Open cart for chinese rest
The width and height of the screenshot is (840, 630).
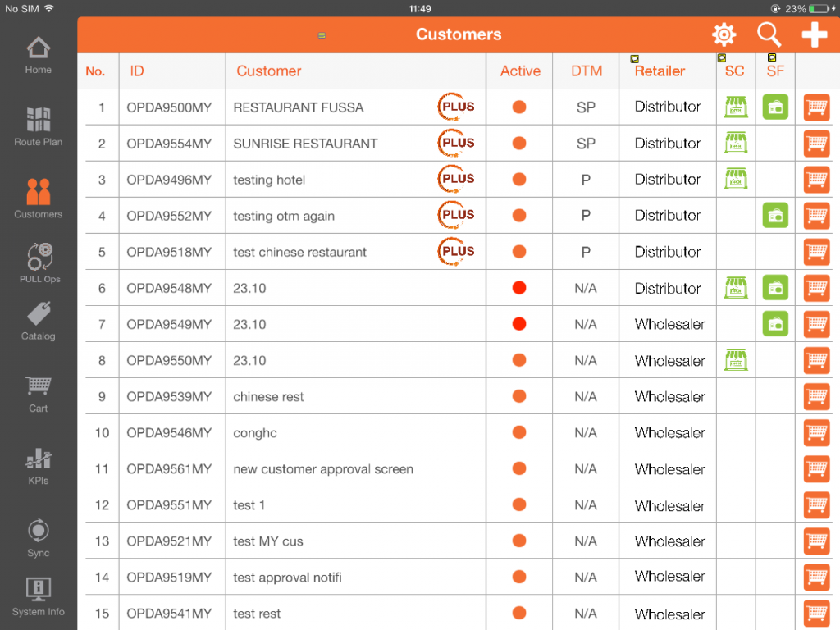pyautogui.click(x=816, y=396)
